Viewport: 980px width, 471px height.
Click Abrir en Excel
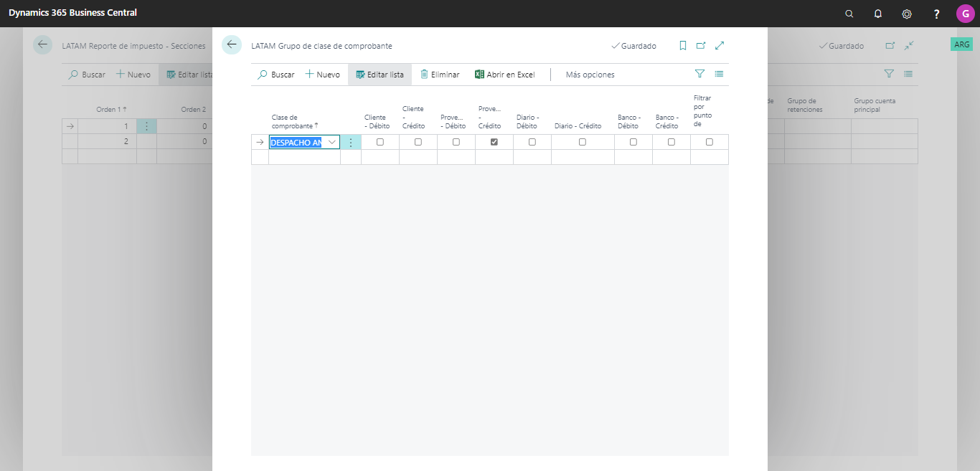click(x=505, y=75)
